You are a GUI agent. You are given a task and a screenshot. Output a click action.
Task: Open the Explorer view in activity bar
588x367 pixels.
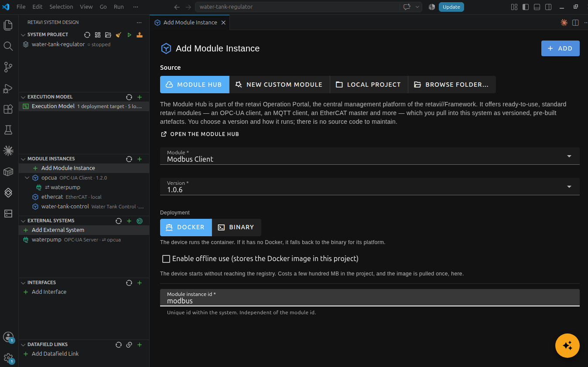[8, 25]
